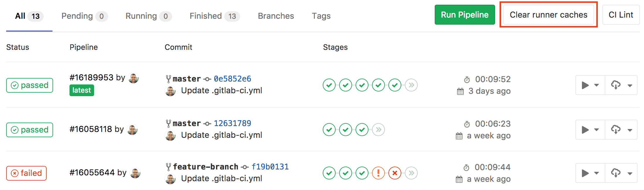Click the failed status badge
This screenshot has width=644, height=190.
26,173
